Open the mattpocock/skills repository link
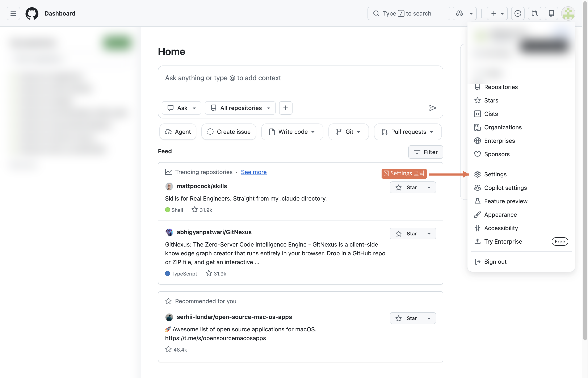The width and height of the screenshot is (588, 378). [x=202, y=186]
